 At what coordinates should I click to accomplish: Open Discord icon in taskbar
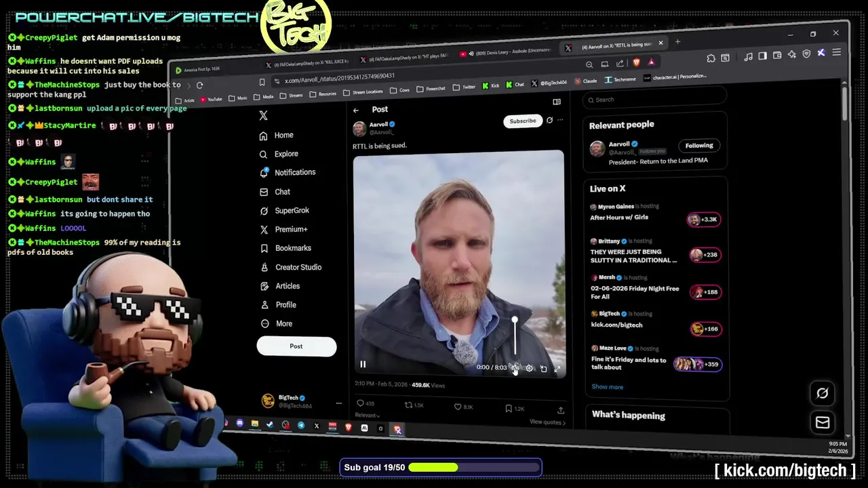pos(240,424)
